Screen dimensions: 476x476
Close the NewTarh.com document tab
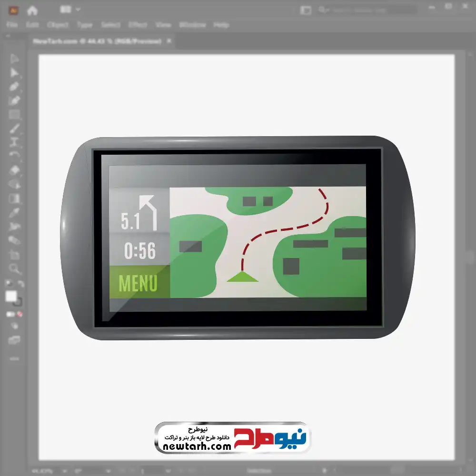click(169, 40)
